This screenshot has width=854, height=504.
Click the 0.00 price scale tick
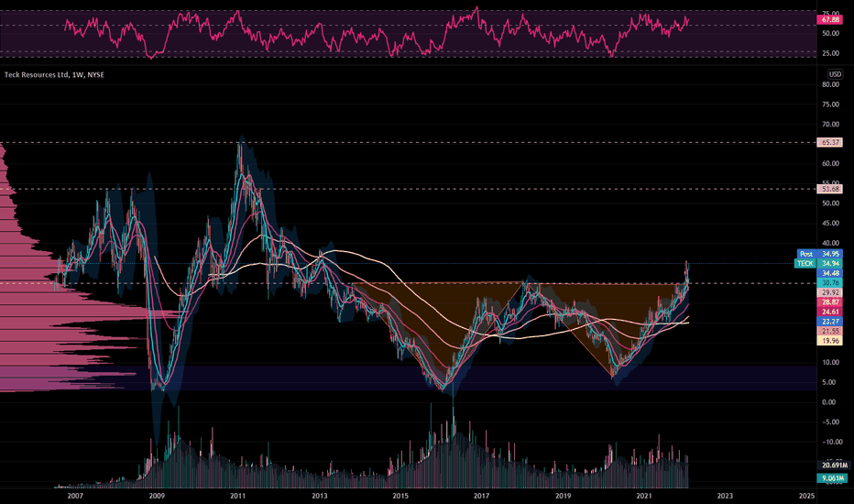pyautogui.click(x=829, y=402)
